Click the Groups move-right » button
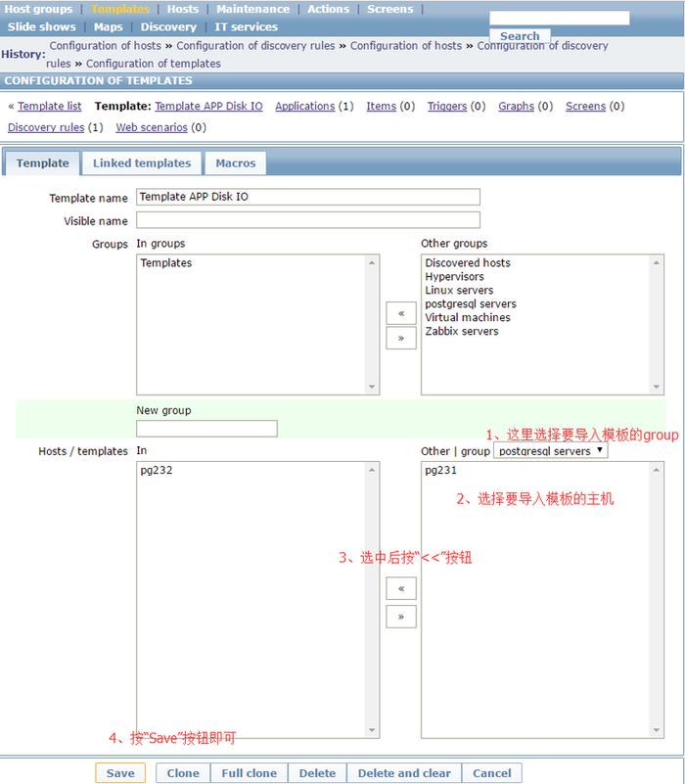 pyautogui.click(x=401, y=339)
